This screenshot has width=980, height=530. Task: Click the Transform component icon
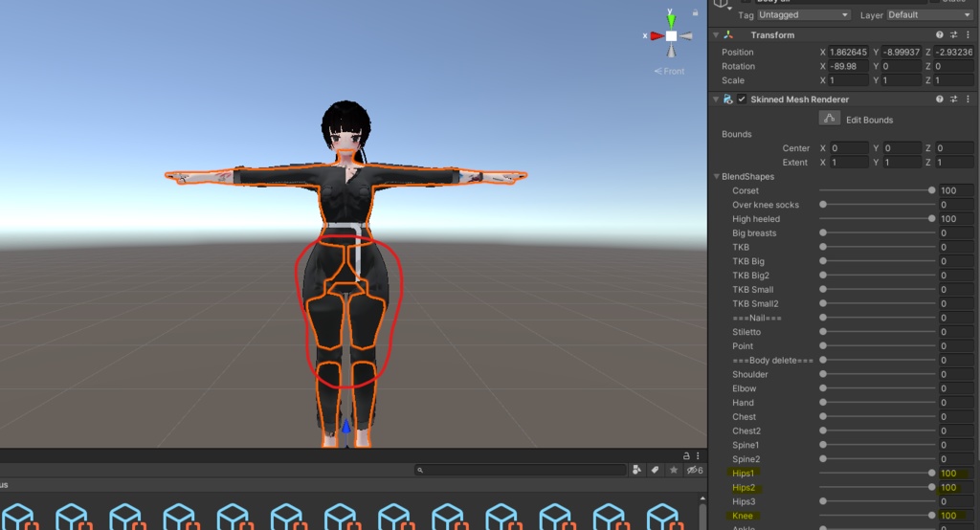click(x=728, y=35)
